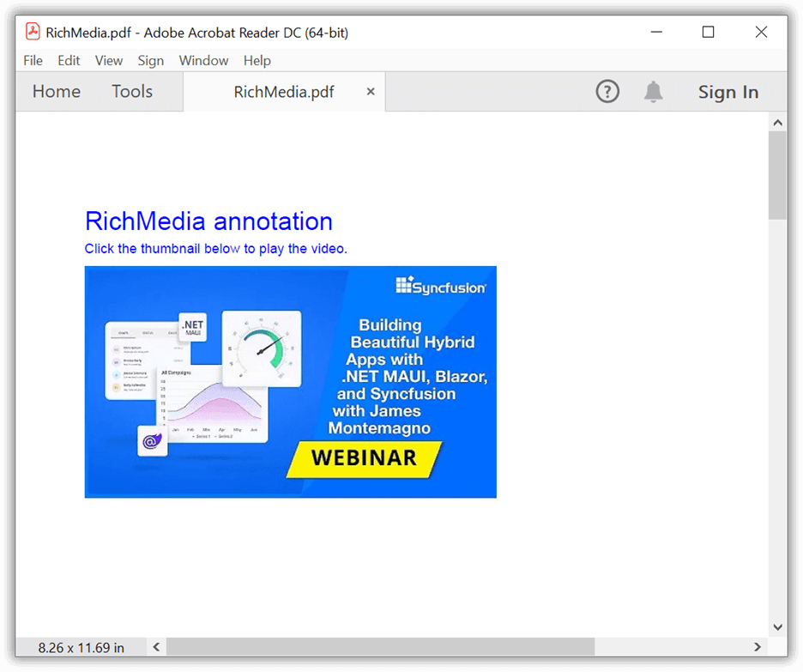Open the Window menu
The image size is (803, 672).
(203, 61)
